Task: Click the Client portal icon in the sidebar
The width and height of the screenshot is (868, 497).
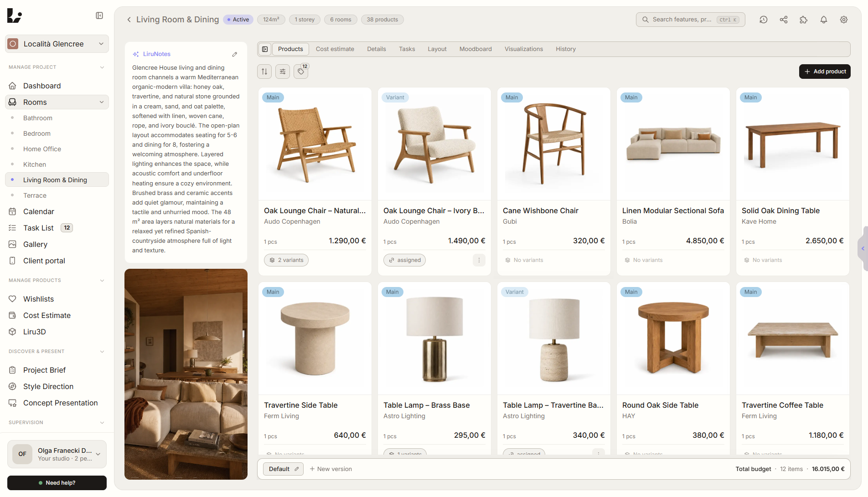Action: (12, 261)
